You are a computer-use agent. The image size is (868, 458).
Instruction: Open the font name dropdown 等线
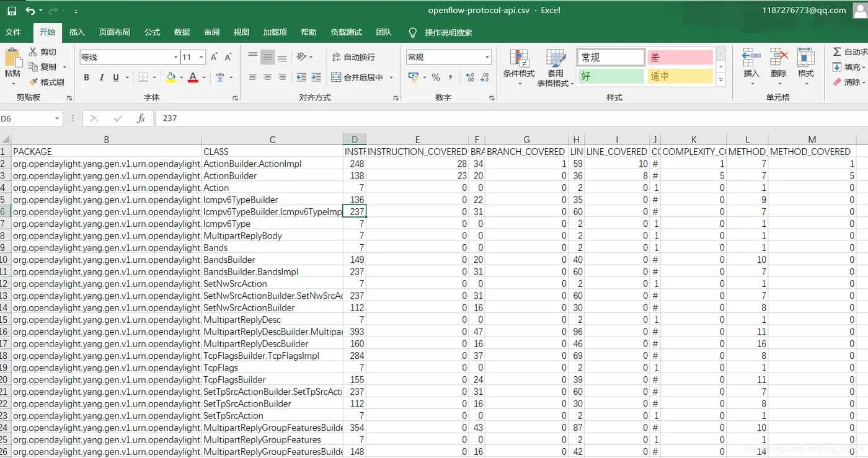coord(175,57)
